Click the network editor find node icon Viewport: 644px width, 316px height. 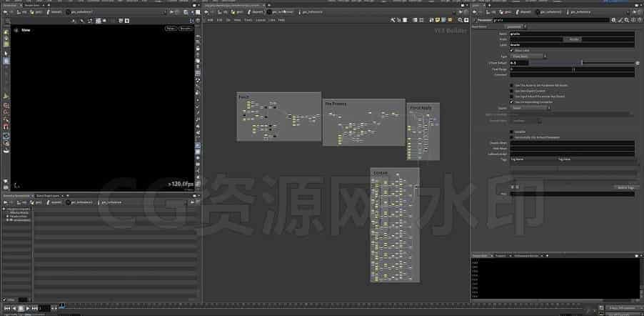click(460, 20)
